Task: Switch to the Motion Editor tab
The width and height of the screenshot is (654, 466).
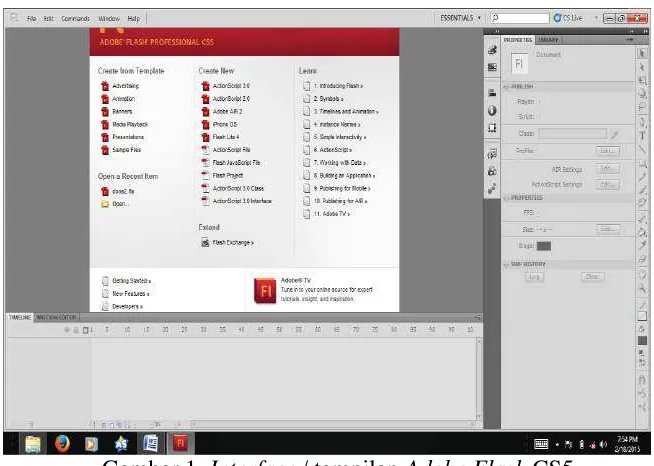Action: (x=56, y=317)
